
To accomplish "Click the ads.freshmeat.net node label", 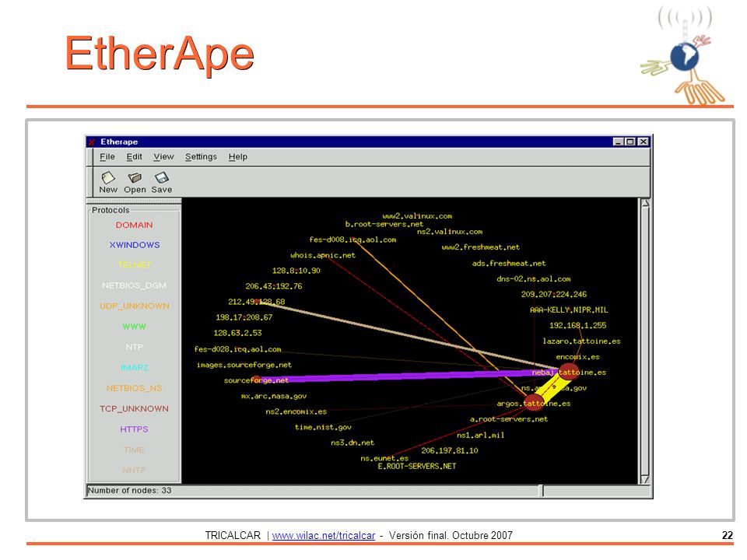I will 509,264.
